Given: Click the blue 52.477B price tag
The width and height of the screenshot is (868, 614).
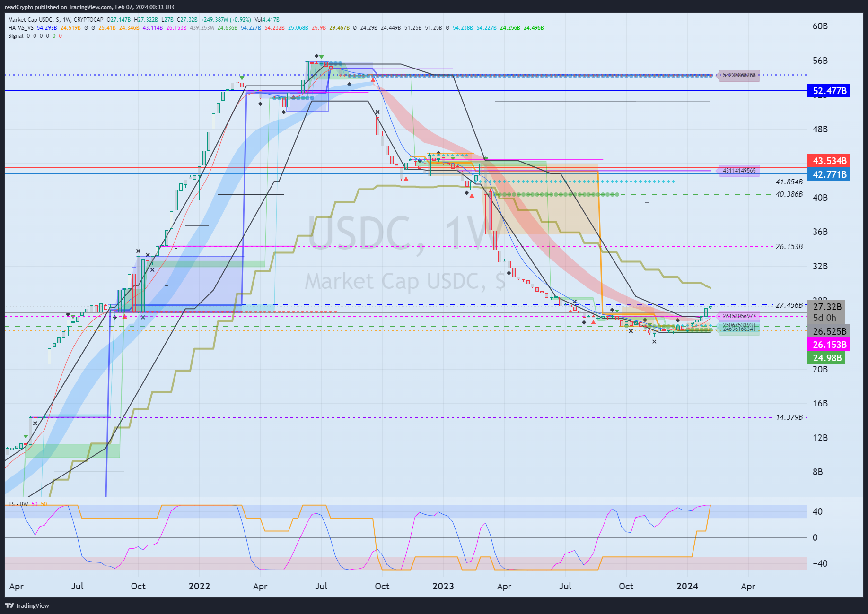Looking at the screenshot, I should click(828, 91).
